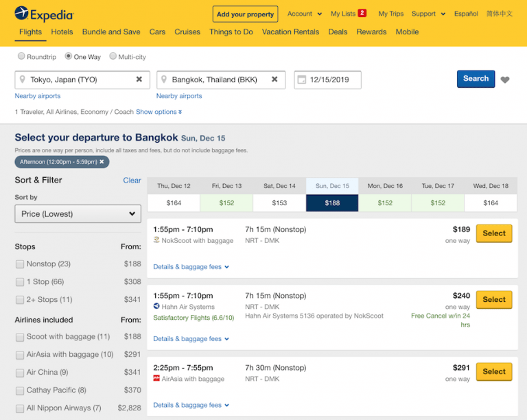The height and width of the screenshot is (420, 527).
Task: Click the NokScoot airline logo icon
Action: [x=156, y=240]
